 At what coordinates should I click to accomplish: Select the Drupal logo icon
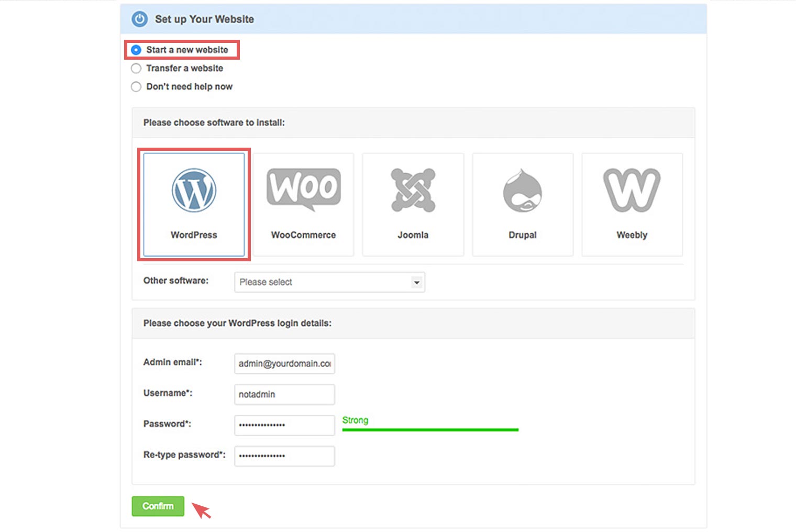point(522,191)
